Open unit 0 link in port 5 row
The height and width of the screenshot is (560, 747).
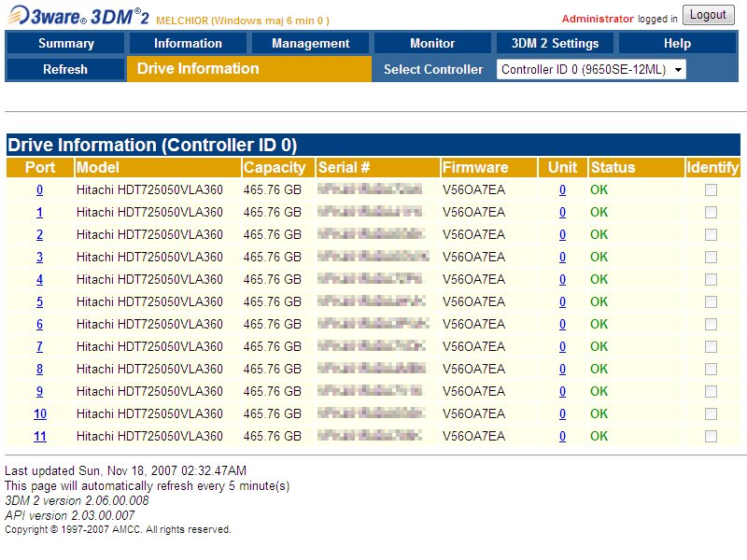point(563,301)
